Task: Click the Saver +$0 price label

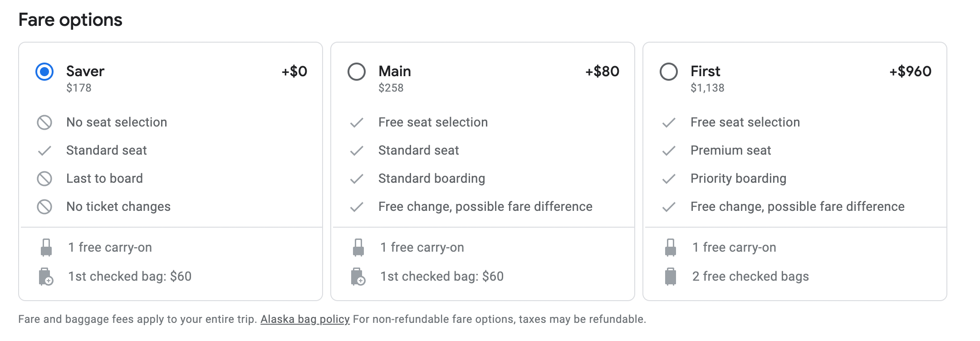Action: tap(294, 71)
